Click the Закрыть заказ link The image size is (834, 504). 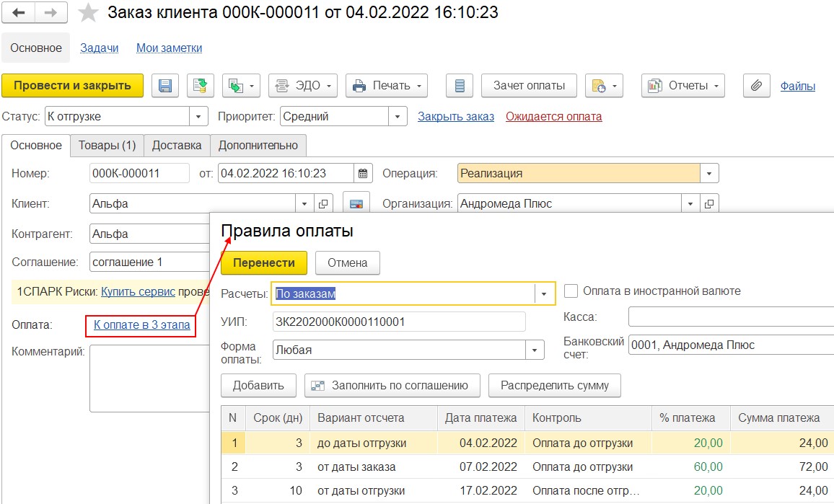point(456,117)
